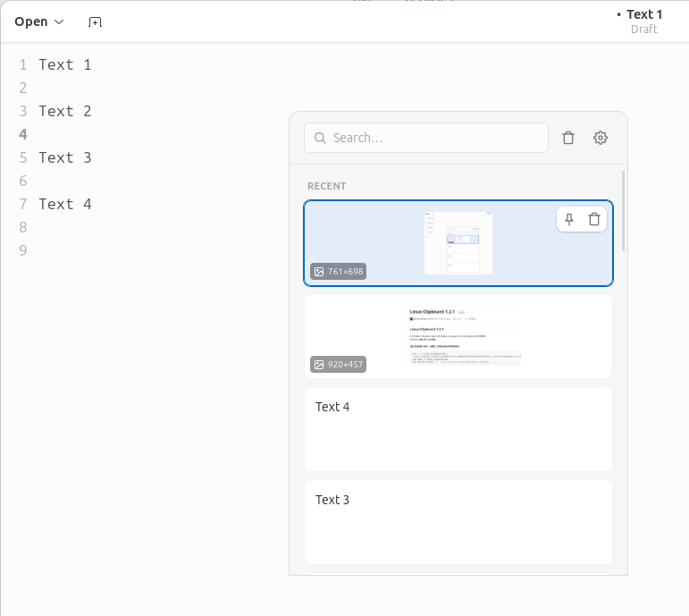Select the 761×698 screenshot thumbnail

point(458,243)
